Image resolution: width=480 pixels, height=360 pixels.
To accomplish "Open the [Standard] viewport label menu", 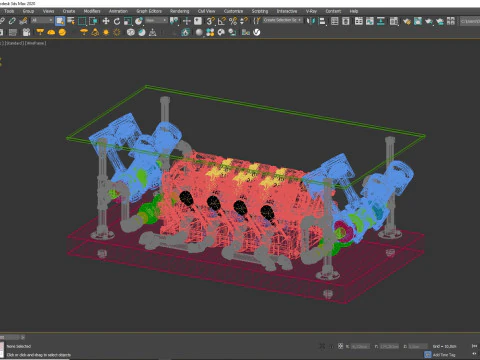I will (x=14, y=43).
